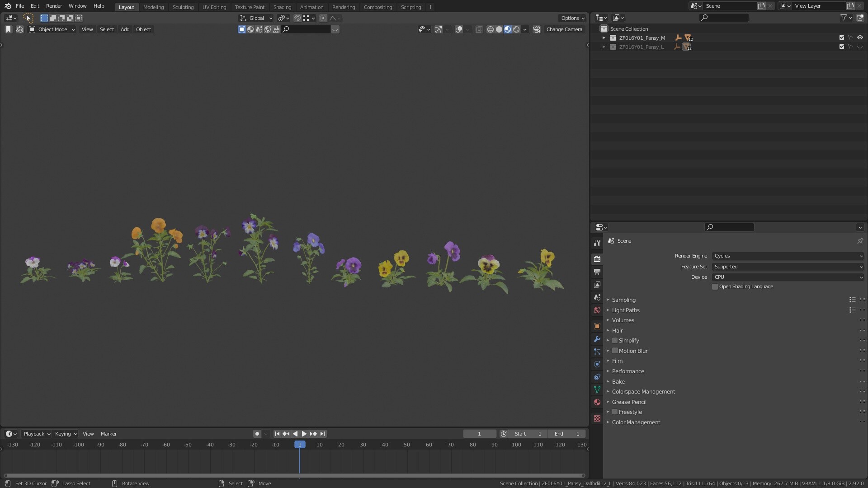This screenshot has height=488, width=868.
Task: Open the viewport Options button
Action: [x=572, y=18]
